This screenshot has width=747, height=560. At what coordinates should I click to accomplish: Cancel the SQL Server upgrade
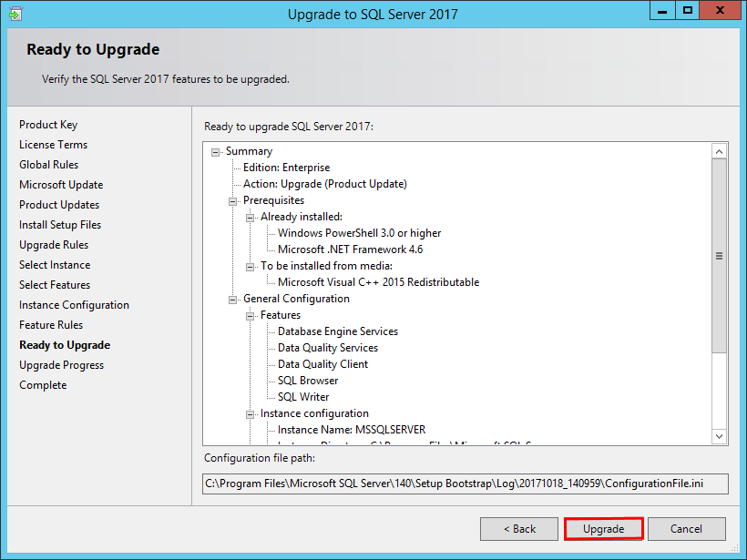(x=686, y=529)
